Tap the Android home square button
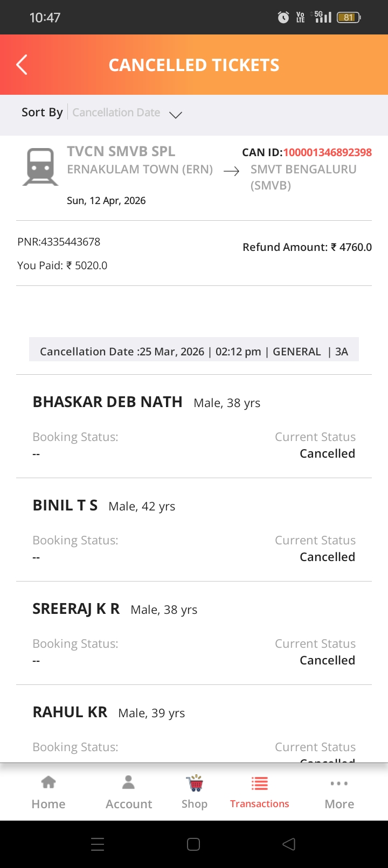The width and height of the screenshot is (388, 868). tap(193, 844)
